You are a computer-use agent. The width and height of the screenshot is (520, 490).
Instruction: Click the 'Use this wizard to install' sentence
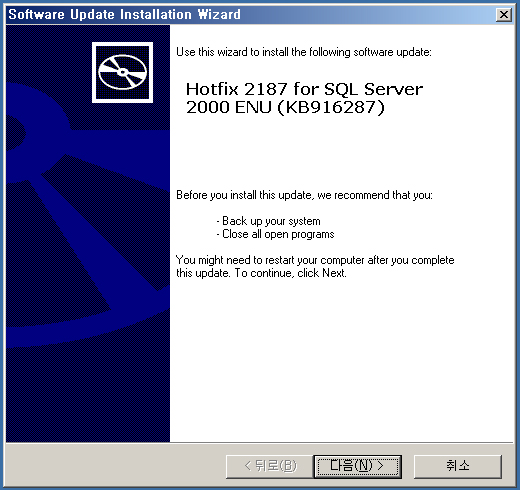[304, 52]
